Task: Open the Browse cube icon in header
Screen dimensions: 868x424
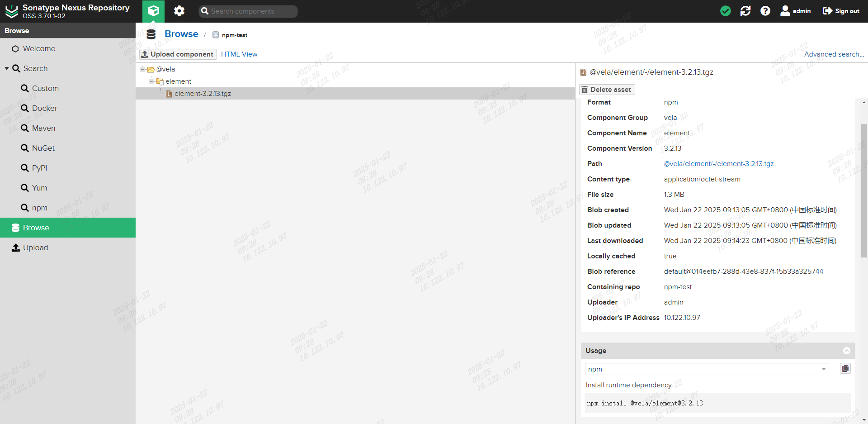Action: [x=153, y=11]
